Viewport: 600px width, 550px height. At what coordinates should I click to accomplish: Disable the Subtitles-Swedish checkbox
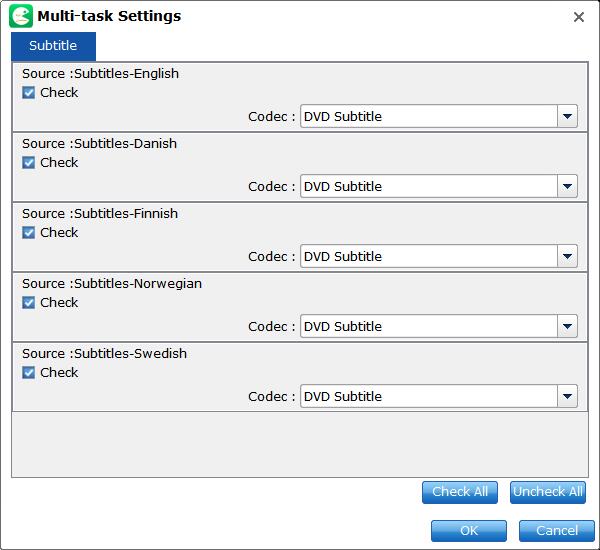(28, 372)
